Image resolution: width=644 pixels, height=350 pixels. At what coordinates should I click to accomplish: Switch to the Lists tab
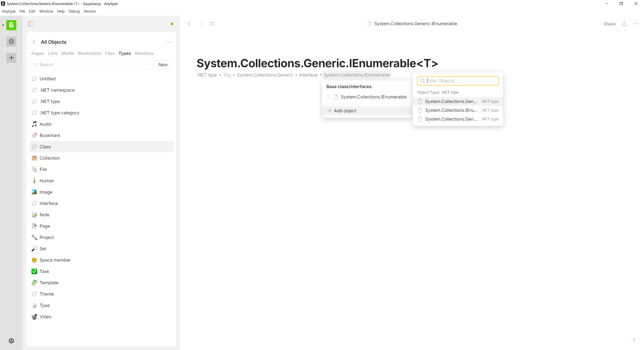pos(53,53)
